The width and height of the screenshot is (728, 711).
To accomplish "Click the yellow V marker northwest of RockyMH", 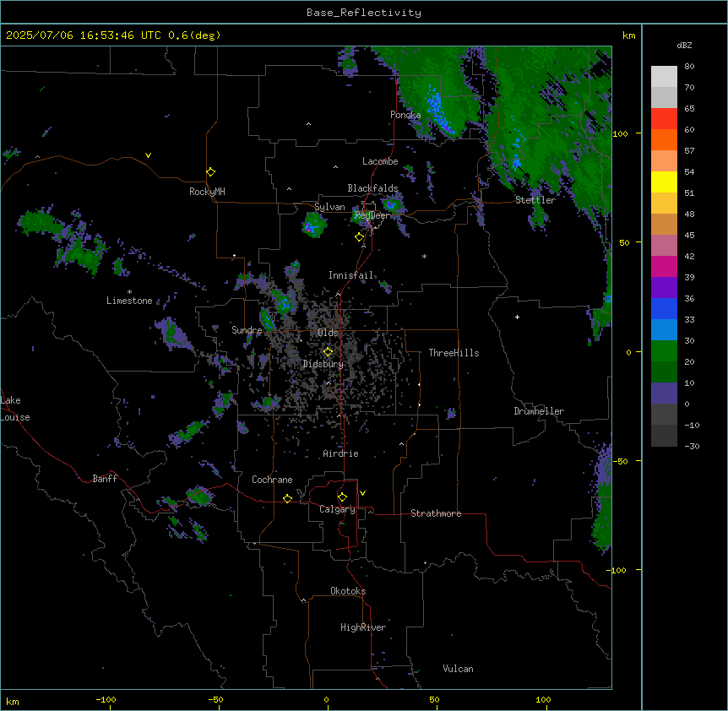I will pyautogui.click(x=148, y=155).
